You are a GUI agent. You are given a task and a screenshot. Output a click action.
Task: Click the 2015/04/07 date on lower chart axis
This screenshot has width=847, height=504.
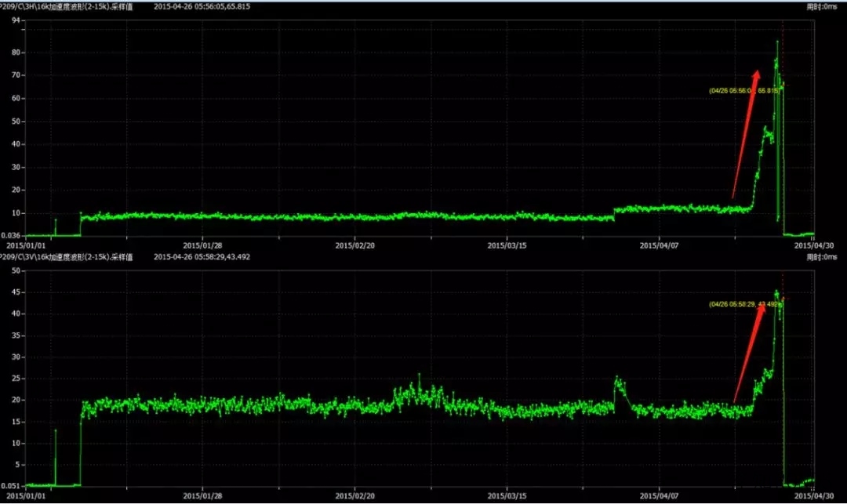point(660,495)
